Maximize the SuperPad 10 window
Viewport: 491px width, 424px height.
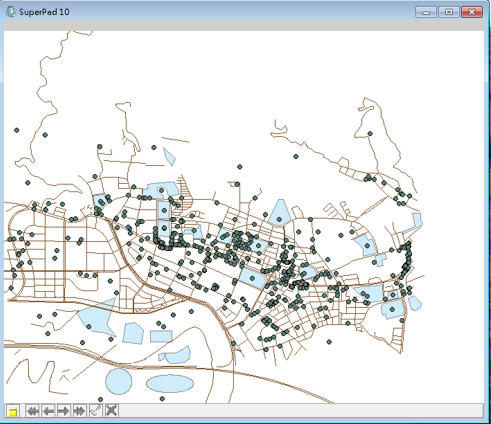tap(449, 12)
